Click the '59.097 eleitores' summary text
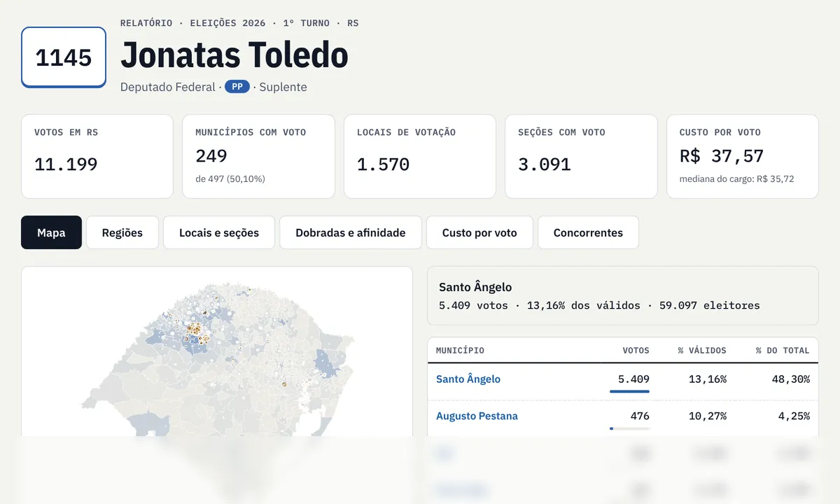The image size is (840, 504). [x=709, y=305]
